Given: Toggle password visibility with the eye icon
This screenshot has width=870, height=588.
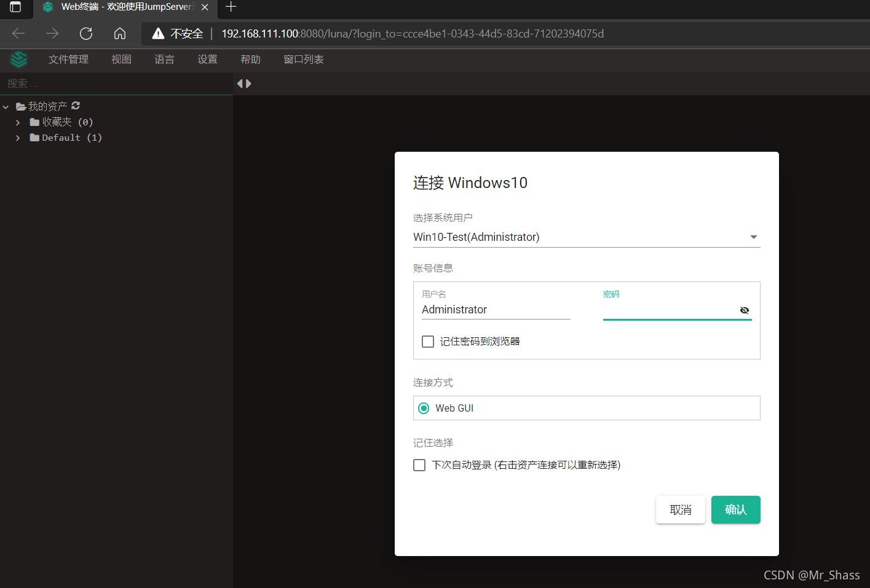Looking at the screenshot, I should click(745, 310).
